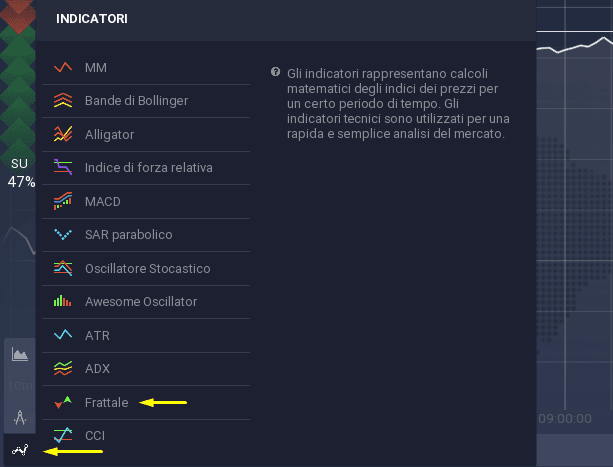
Task: Click the SAR parabolico dotted icon
Action: pos(63,234)
